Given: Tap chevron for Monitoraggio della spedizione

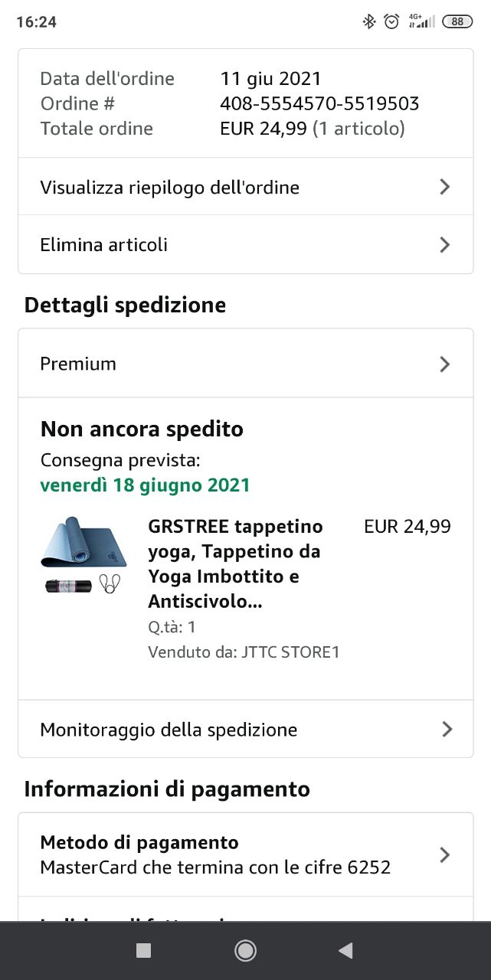Looking at the screenshot, I should pyautogui.click(x=447, y=730).
